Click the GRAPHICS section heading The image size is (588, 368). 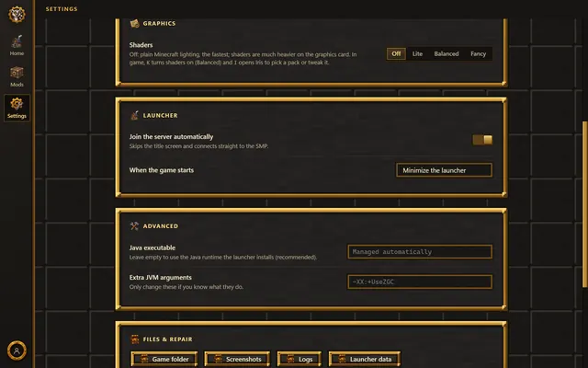point(159,23)
